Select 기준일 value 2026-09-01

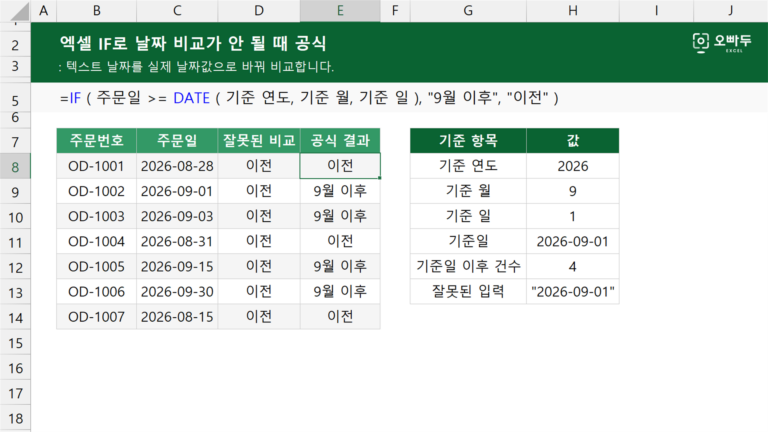point(573,241)
